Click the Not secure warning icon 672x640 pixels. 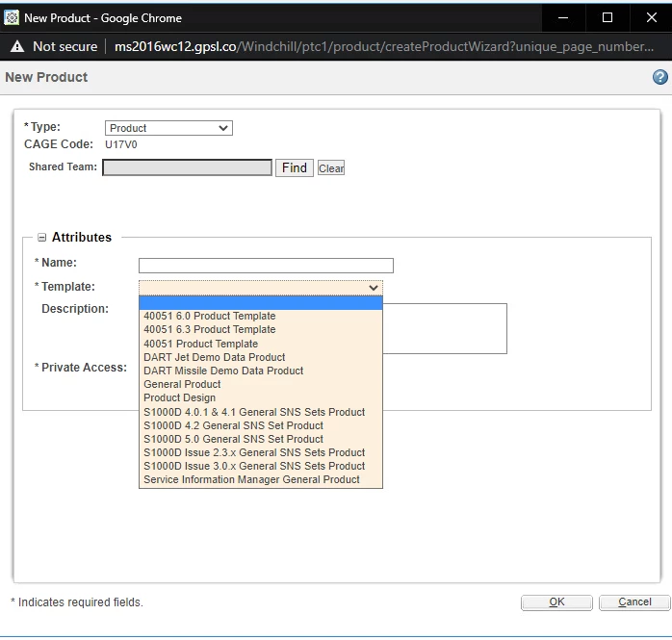17,46
